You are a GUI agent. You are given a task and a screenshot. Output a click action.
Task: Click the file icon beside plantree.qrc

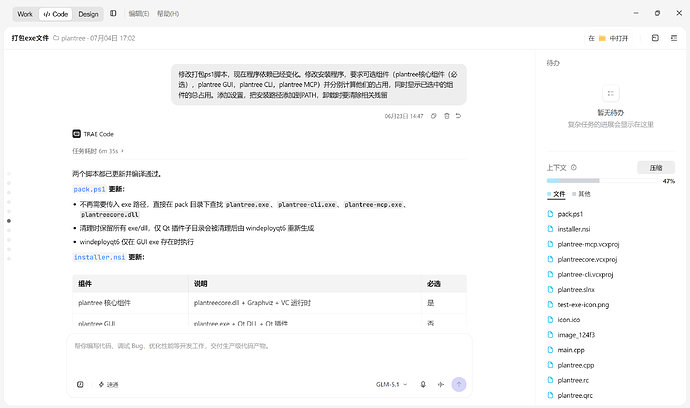click(x=550, y=395)
